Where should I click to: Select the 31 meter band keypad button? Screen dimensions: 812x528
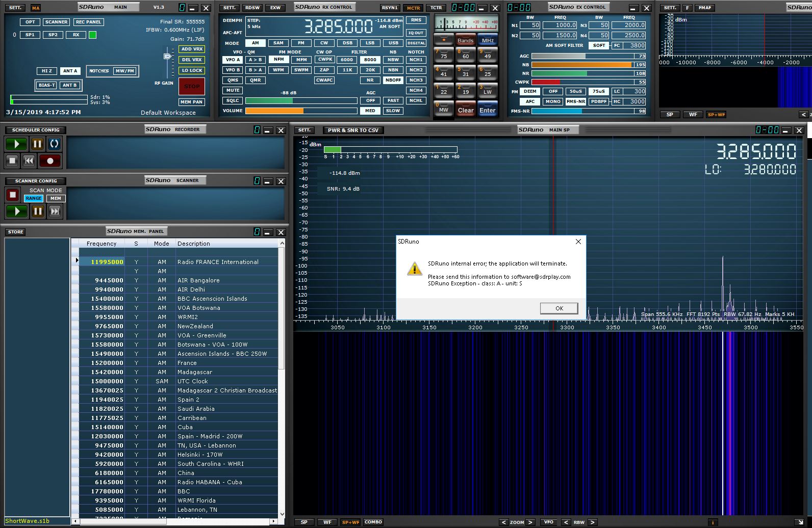point(466,73)
